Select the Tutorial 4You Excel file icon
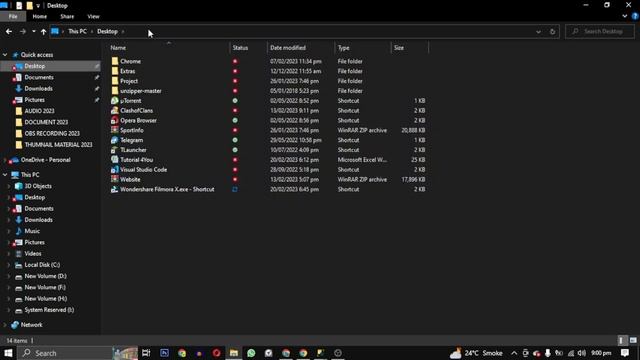This screenshot has height=360, width=640. pos(115,160)
